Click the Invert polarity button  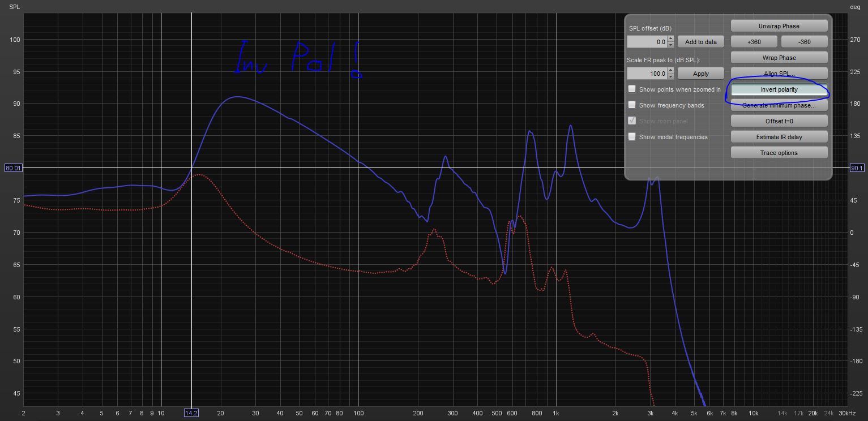[x=779, y=89]
